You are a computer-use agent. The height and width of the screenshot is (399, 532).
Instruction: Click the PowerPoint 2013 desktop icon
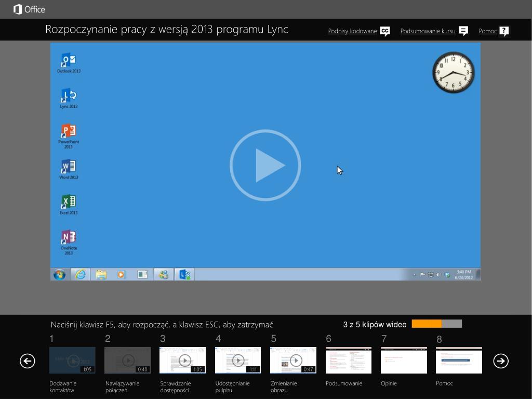[69, 136]
